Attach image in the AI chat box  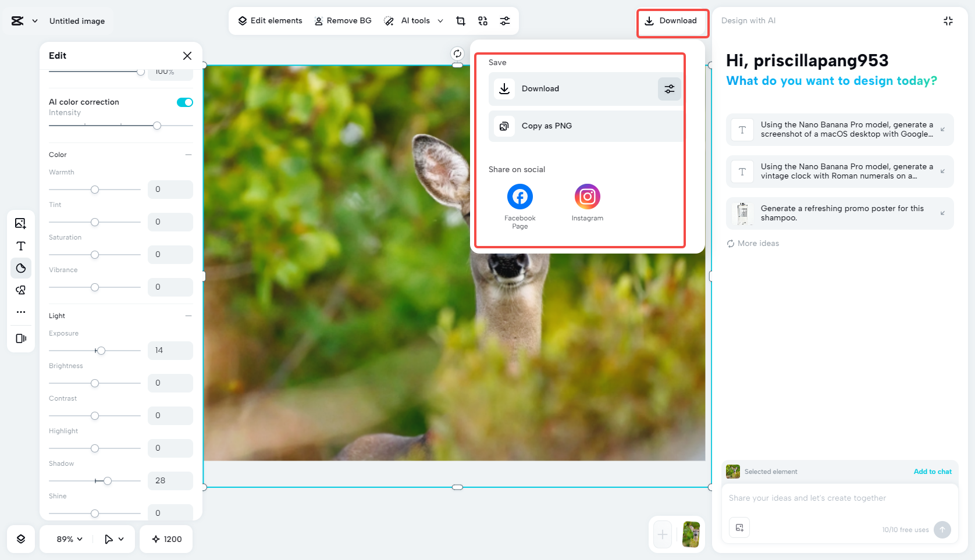pos(739,527)
